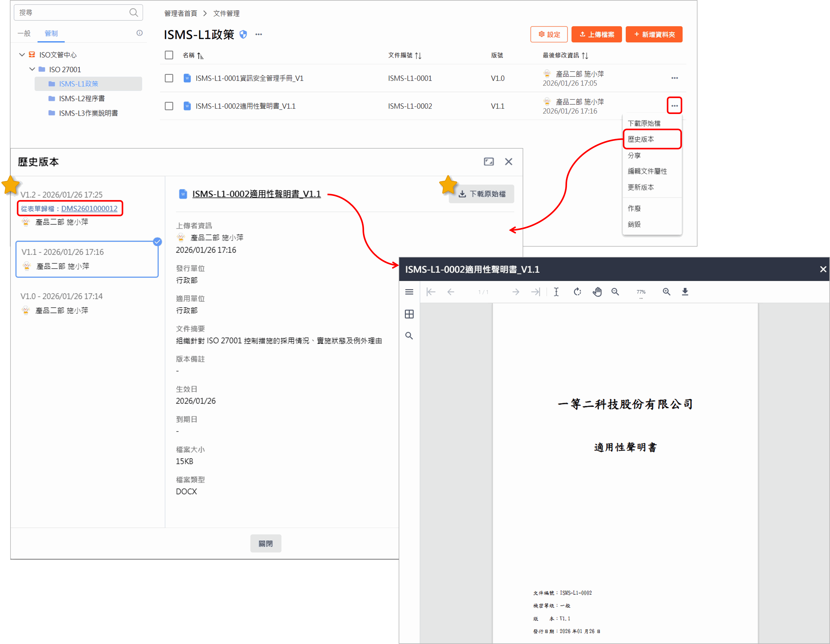Click the hamburger menu icon in viewer
Screen dimensions: 830x644
[x=409, y=292]
